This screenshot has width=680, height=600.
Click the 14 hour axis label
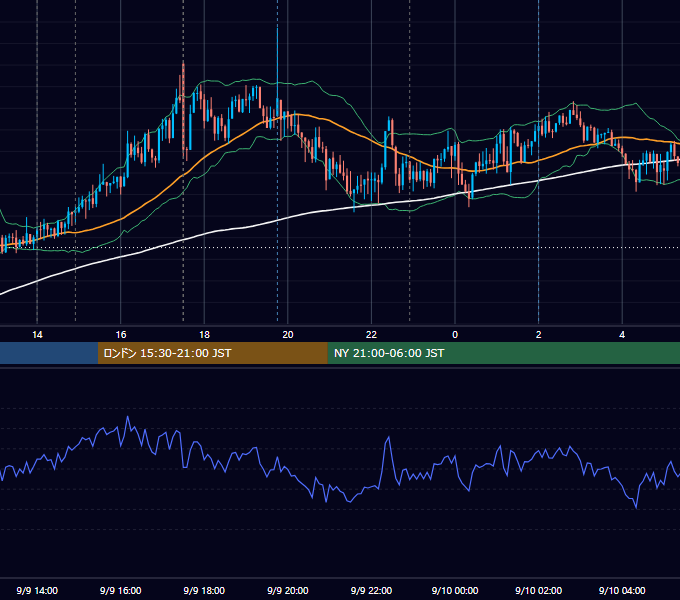37,335
